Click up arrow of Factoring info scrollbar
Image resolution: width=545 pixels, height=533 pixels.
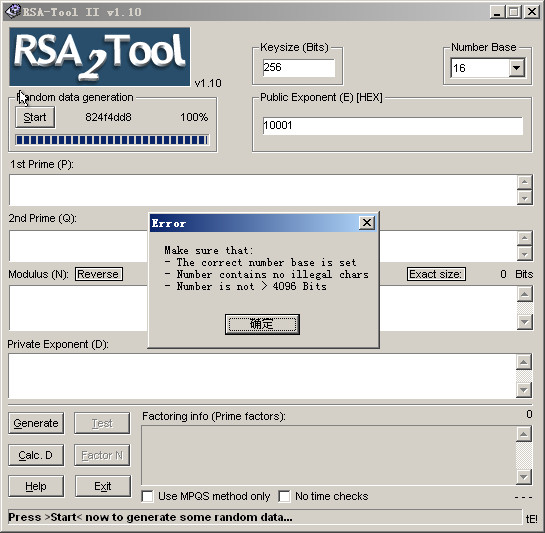tap(524, 434)
